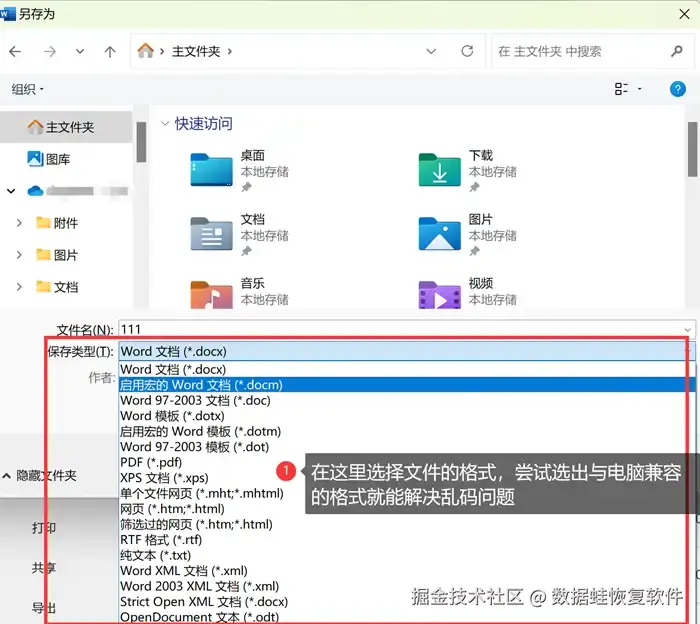Open the 桌面 folder icon

click(x=211, y=170)
